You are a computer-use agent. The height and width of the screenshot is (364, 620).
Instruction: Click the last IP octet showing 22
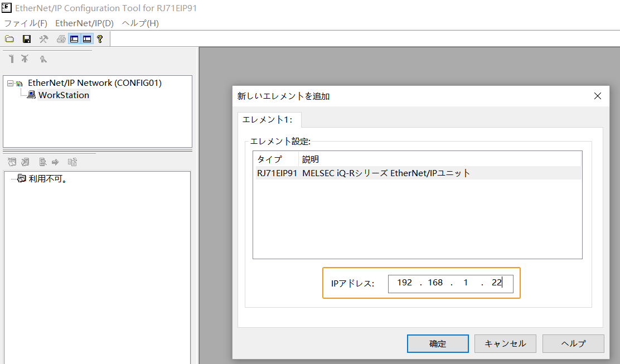click(497, 283)
